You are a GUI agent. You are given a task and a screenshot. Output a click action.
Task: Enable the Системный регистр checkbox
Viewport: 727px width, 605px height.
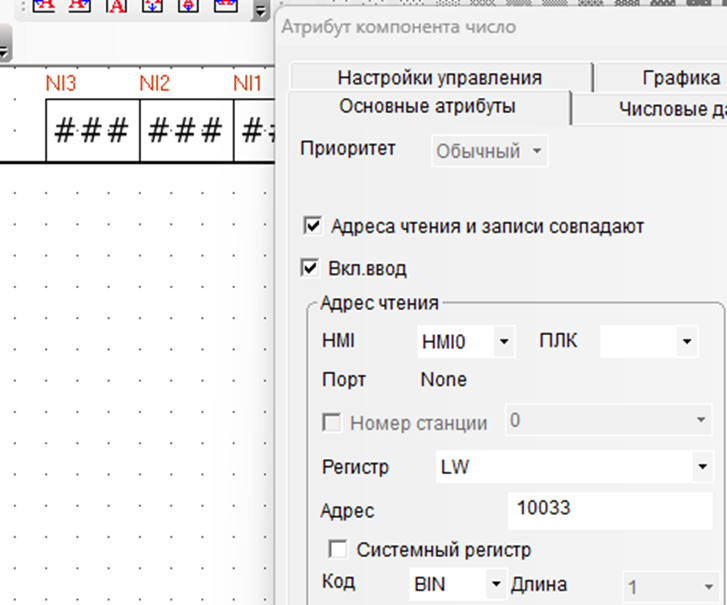(x=337, y=549)
